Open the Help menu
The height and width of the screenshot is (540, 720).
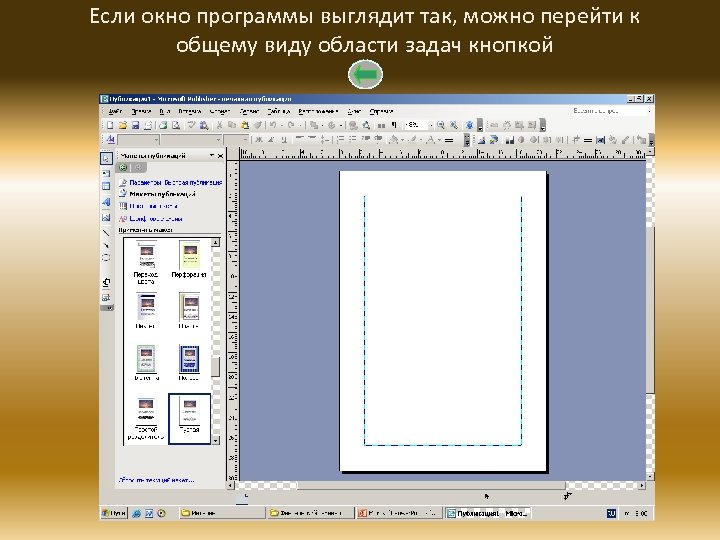381,111
